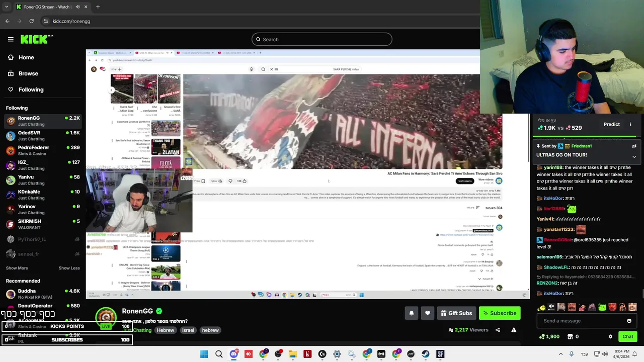The height and width of the screenshot is (362, 644).
Task: Expand the list with Show More
Action: point(17,268)
